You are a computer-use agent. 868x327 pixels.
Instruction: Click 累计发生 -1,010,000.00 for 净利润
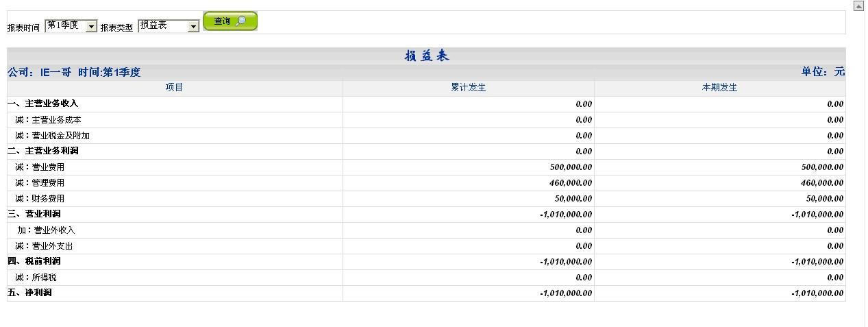[x=566, y=293]
